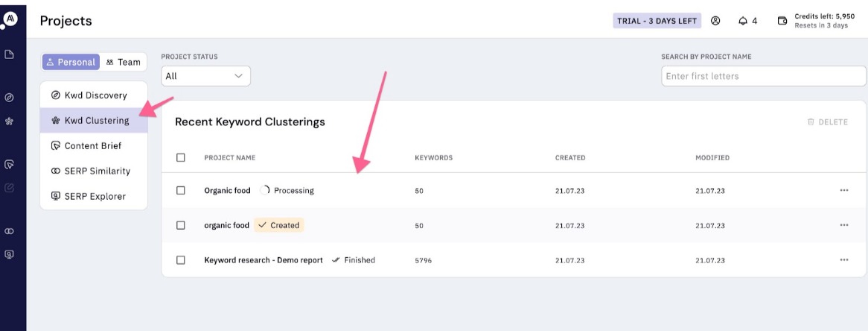Select the Keyword research - Demo report checkbox
The width and height of the screenshot is (868, 331).
pos(181,260)
